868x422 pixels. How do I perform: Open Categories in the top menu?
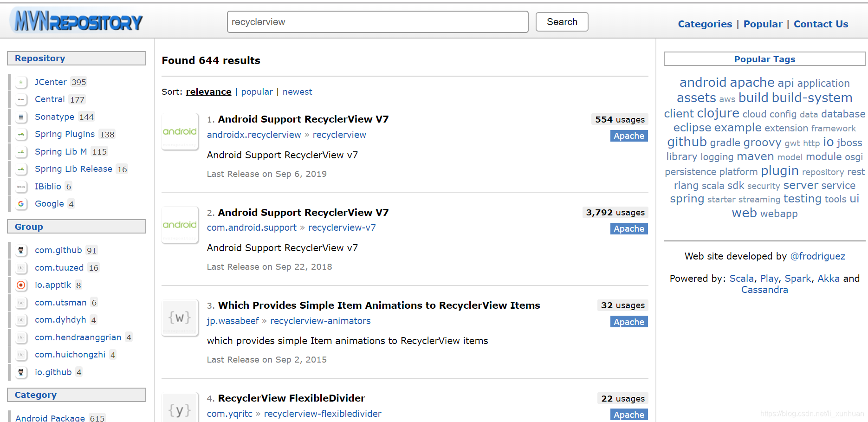pos(705,24)
